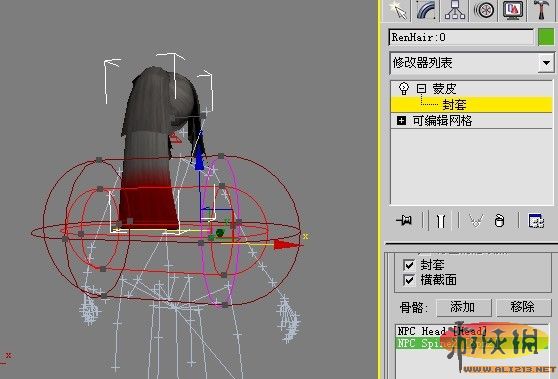Click the 添加 bone button
Screen dimensions: 558x379
(463, 307)
